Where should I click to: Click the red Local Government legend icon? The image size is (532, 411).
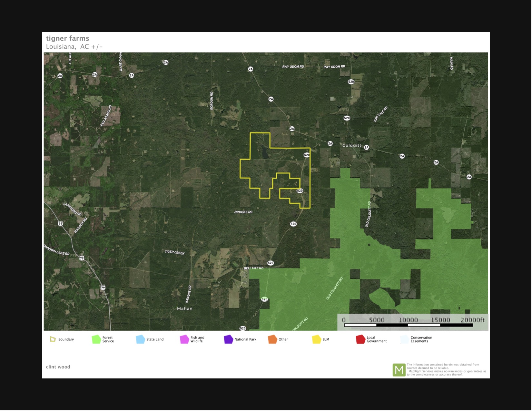pos(360,339)
